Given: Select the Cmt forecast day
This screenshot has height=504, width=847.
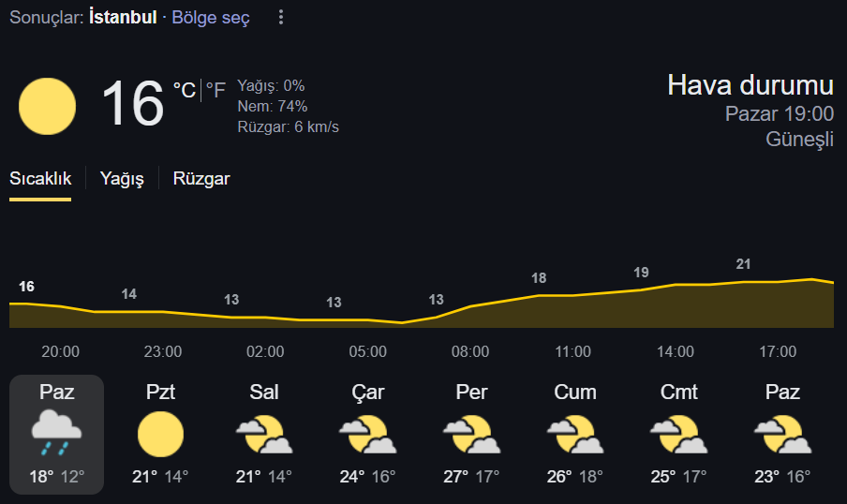Looking at the screenshot, I should (679, 435).
